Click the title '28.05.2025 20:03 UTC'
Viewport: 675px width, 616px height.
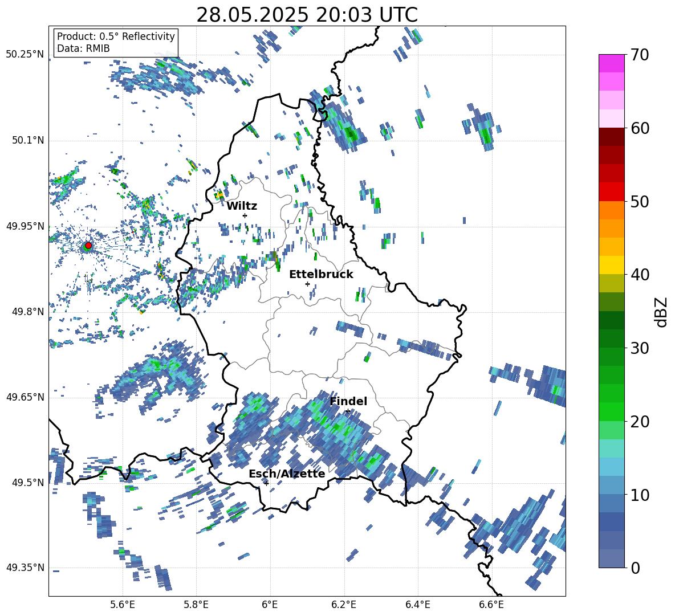tap(307, 15)
